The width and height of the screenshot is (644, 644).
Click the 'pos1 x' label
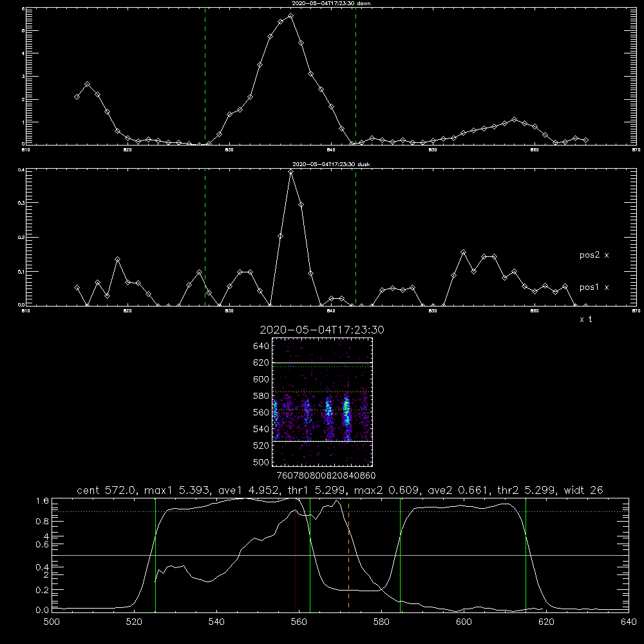pyautogui.click(x=594, y=287)
